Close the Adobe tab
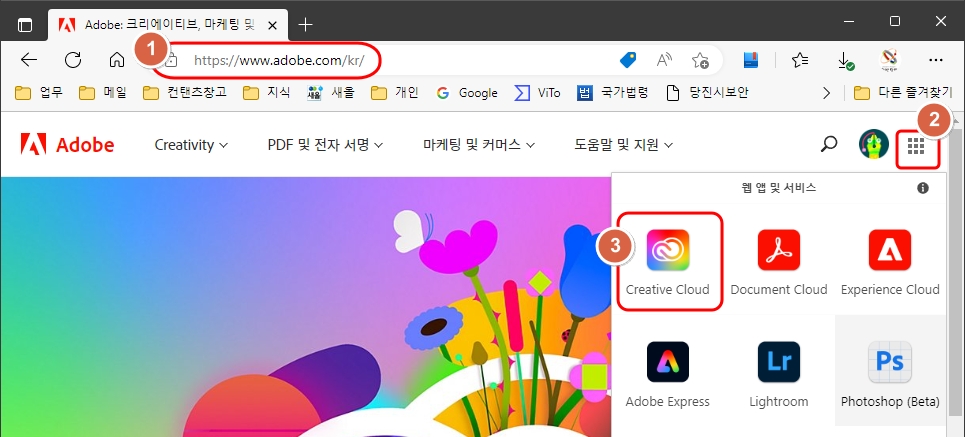This screenshot has height=437, width=965. [x=274, y=25]
